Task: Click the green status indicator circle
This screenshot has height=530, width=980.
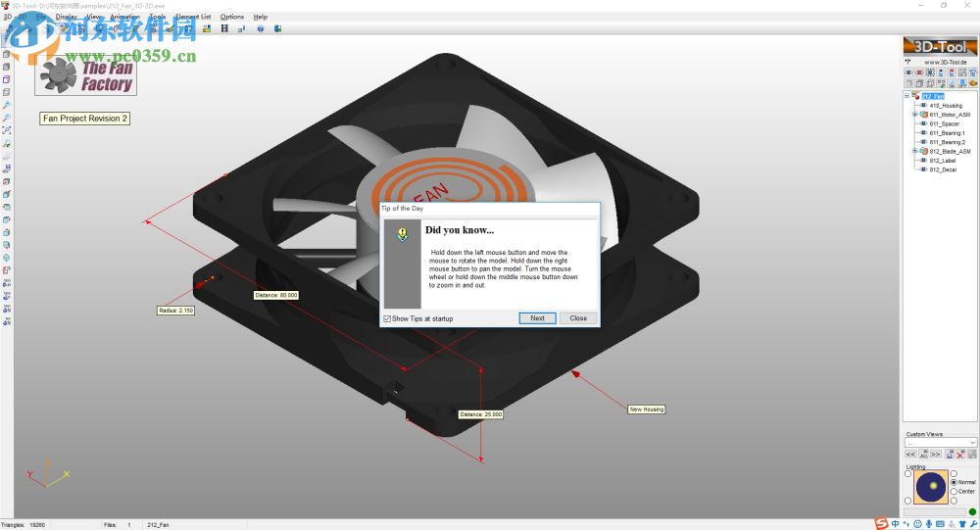Action: pyautogui.click(x=972, y=511)
